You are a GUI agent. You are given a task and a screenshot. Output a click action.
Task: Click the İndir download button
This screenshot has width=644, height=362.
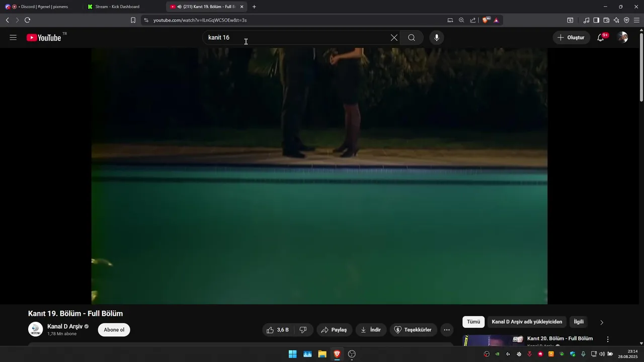371,330
